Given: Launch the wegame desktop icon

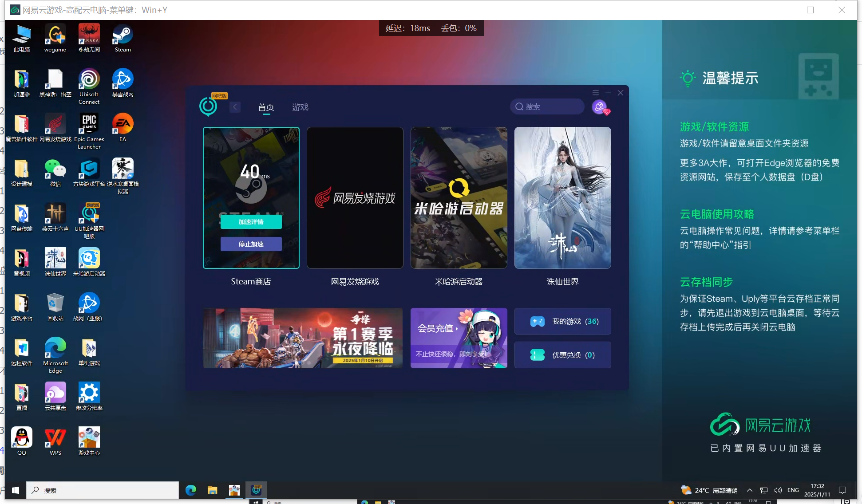Looking at the screenshot, I should coord(55,38).
